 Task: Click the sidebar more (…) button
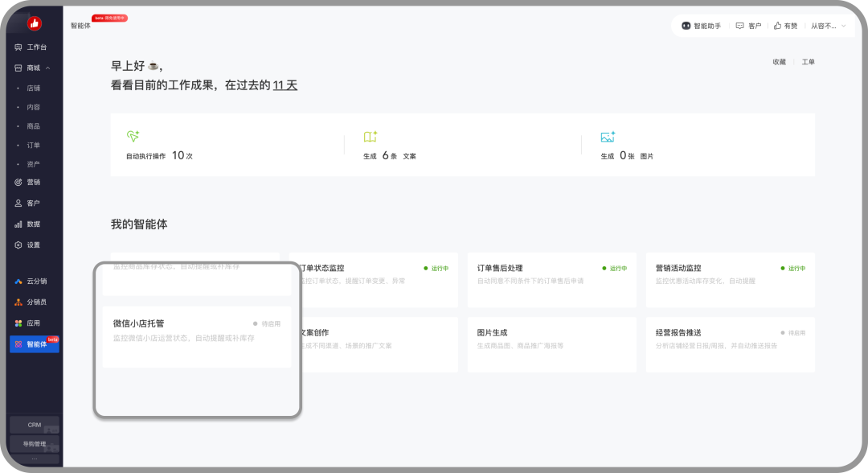35,459
